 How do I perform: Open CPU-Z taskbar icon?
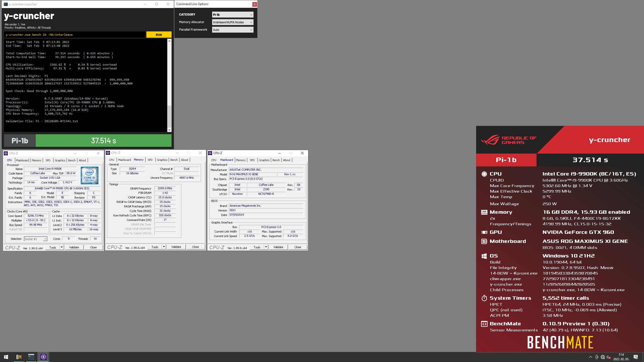pos(43,357)
